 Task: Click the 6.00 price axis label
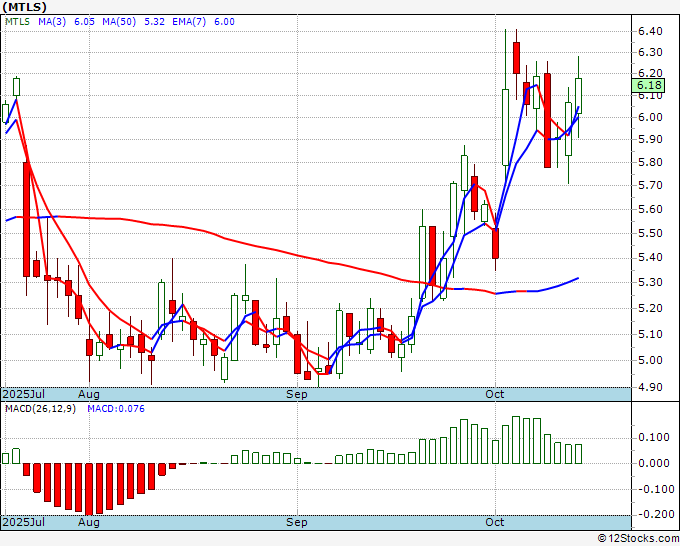pos(650,118)
